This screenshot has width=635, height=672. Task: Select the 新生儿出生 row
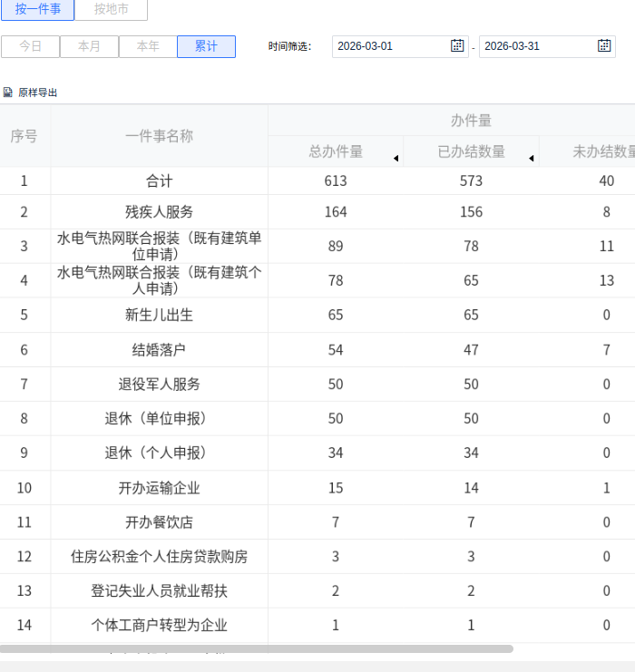[159, 316]
